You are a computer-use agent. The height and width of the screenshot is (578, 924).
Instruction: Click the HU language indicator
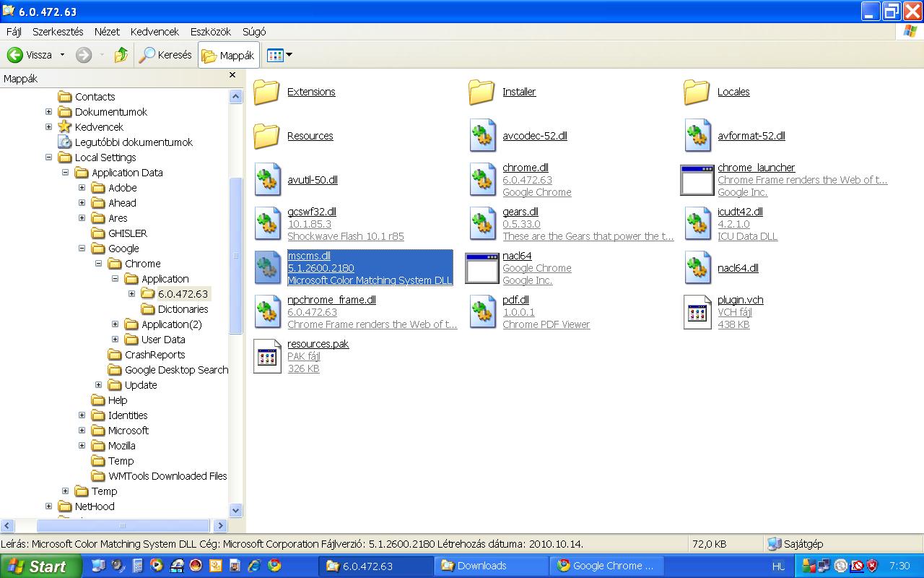tap(778, 566)
